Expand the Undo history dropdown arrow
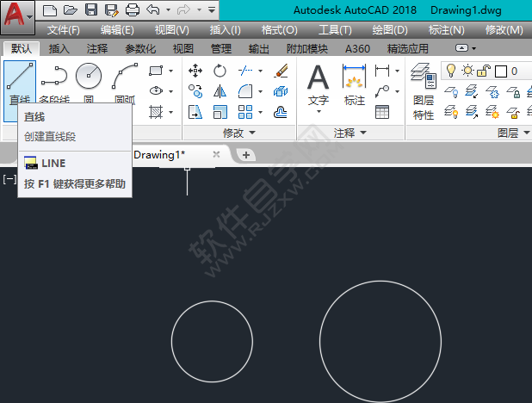Image resolution: width=532 pixels, height=403 pixels. [168, 10]
